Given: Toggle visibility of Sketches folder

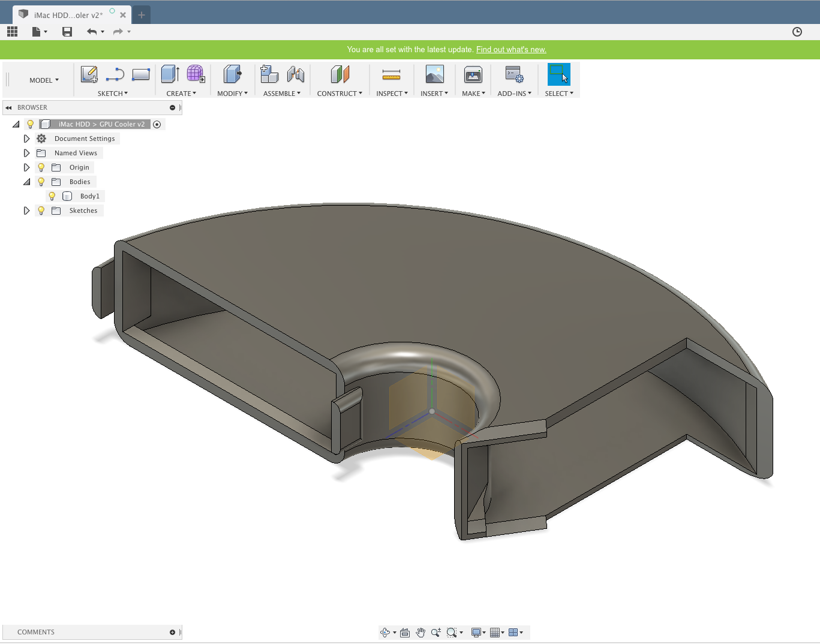Looking at the screenshot, I should [x=41, y=210].
